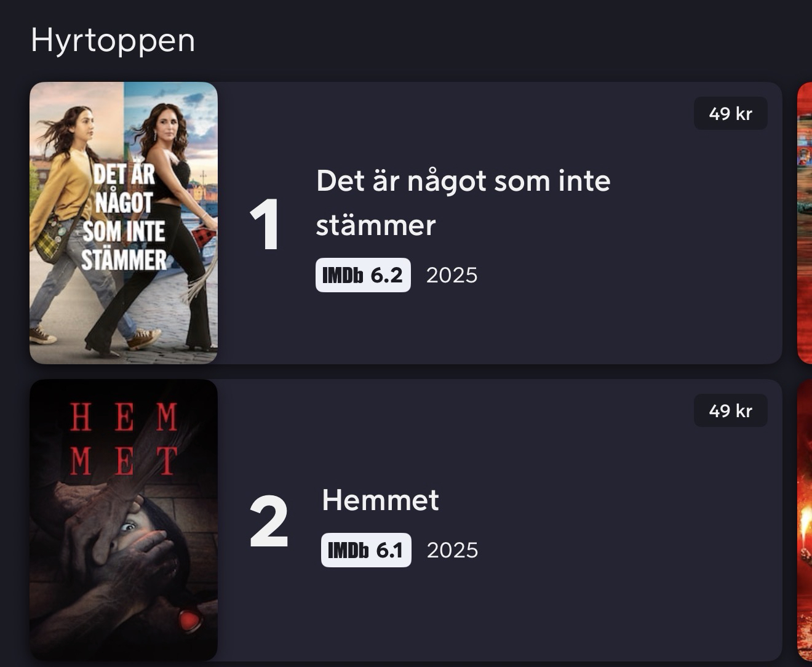Screen dimensions: 812x667
Task: Open the partially visible poster right of the Hemmet card
Action: 805,521
